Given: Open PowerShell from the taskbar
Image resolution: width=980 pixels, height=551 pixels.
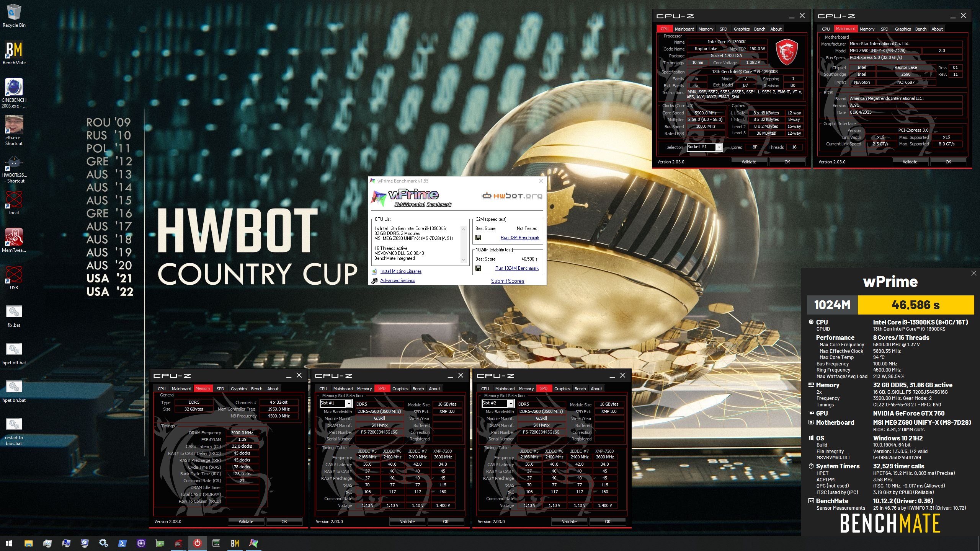Looking at the screenshot, I should coord(122,543).
